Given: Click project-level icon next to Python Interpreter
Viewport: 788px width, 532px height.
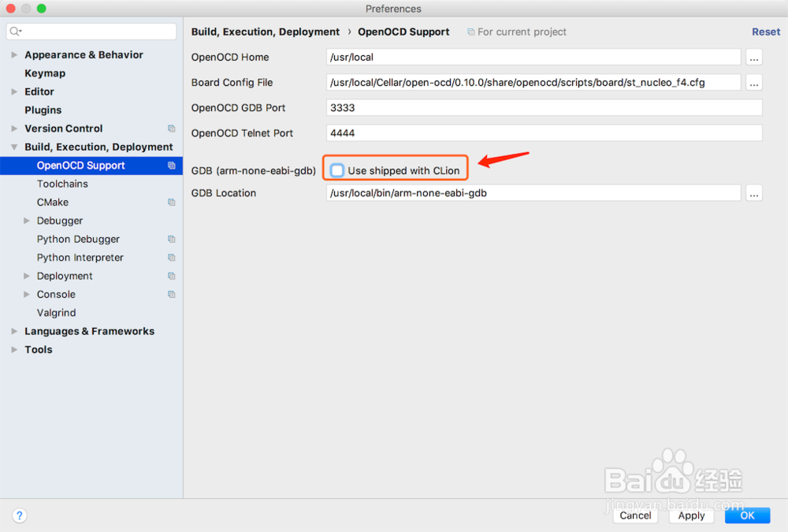Looking at the screenshot, I should point(171,258).
